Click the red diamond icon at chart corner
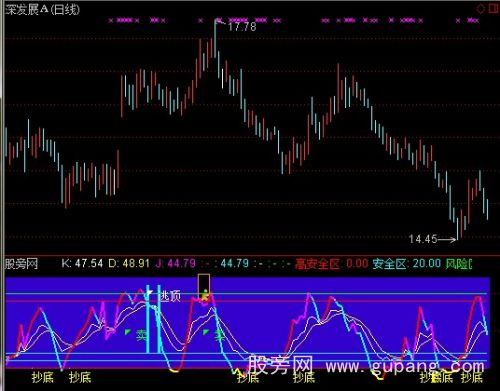Viewport: 500px width, 391px height. pyautogui.click(x=481, y=9)
